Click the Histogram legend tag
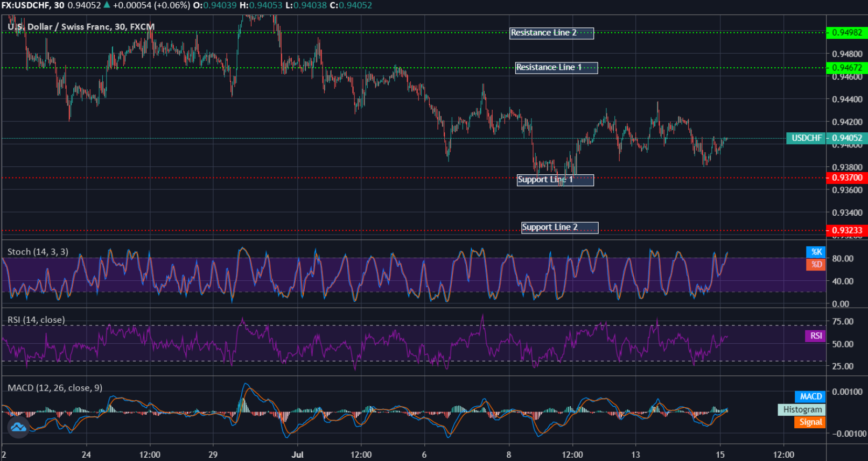This screenshot has height=461, width=868. click(802, 409)
